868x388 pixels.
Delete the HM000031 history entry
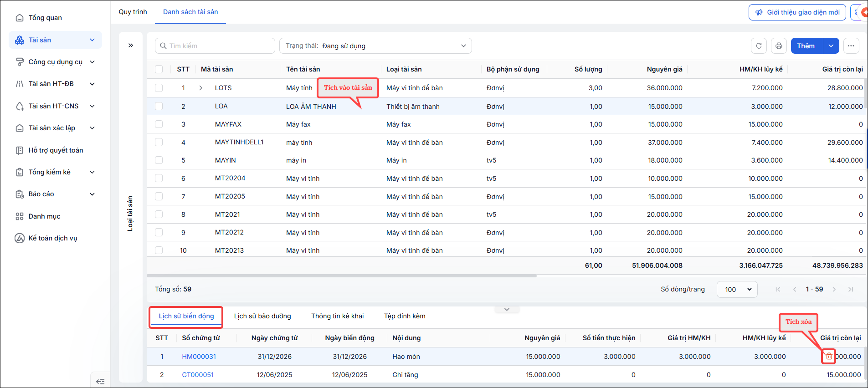[x=829, y=357]
